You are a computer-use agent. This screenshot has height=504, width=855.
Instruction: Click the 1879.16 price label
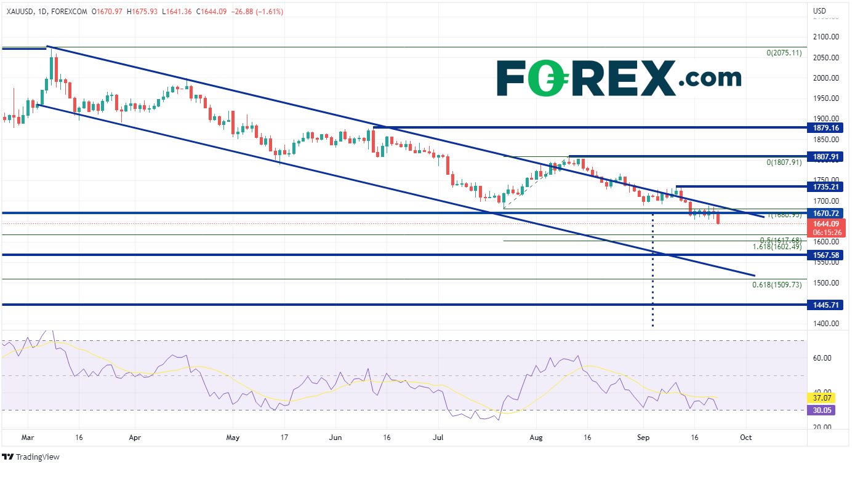point(825,128)
